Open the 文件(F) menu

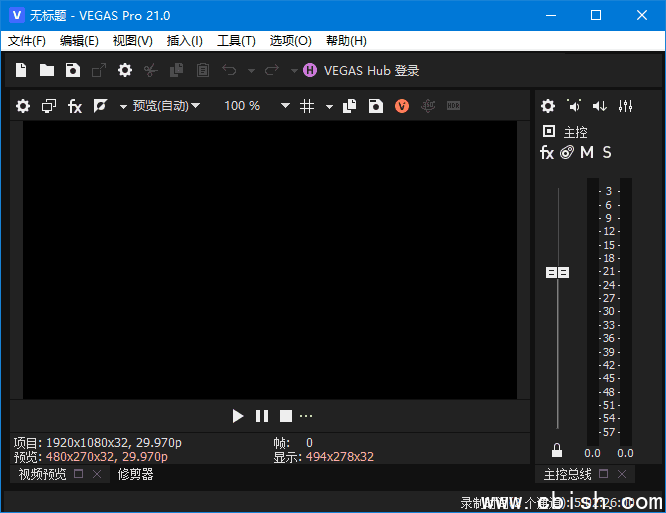tap(27, 41)
